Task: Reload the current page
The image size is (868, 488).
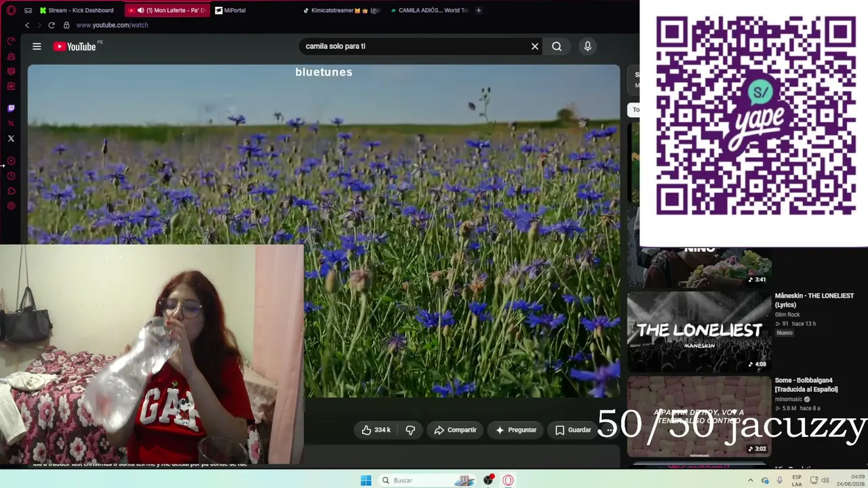Action: coord(52,25)
